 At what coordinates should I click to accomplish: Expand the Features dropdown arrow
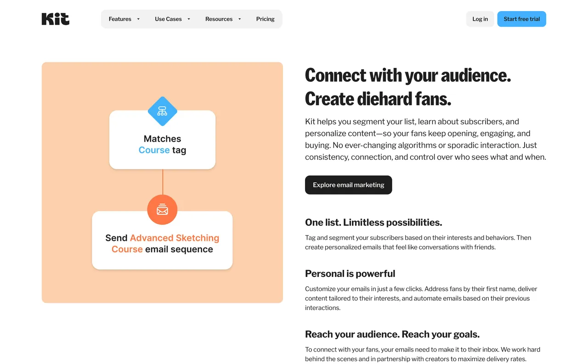(x=138, y=19)
